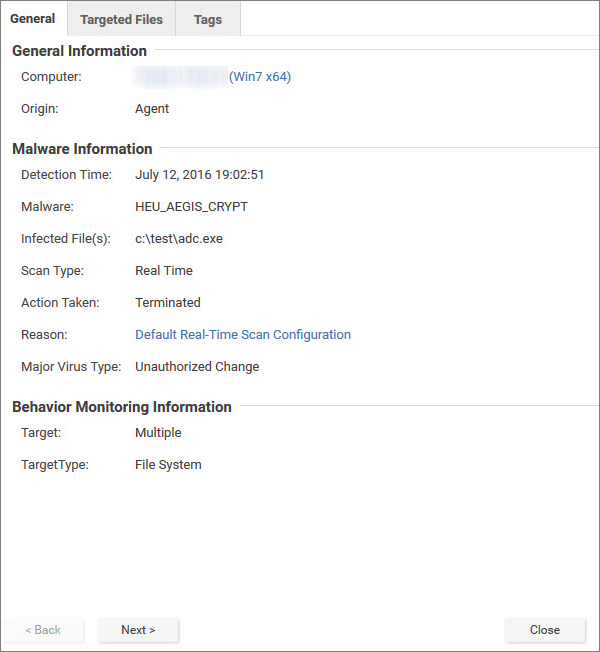Image resolution: width=600 pixels, height=652 pixels.
Task: Click the Agent origin value
Action: (x=152, y=109)
